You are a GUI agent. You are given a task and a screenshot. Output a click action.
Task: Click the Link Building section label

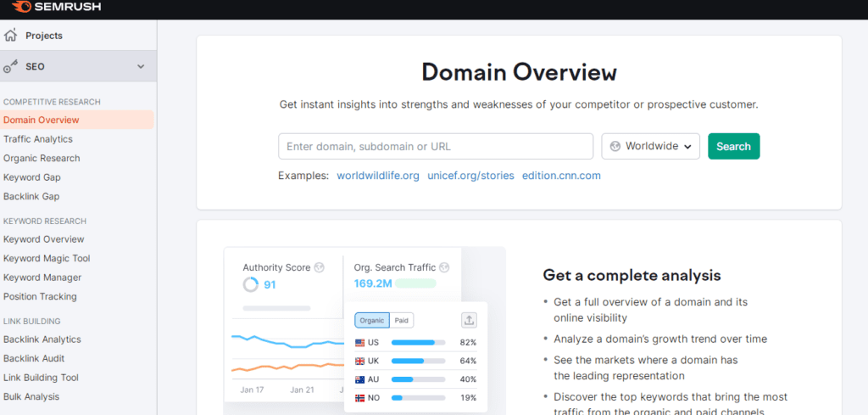pos(32,321)
